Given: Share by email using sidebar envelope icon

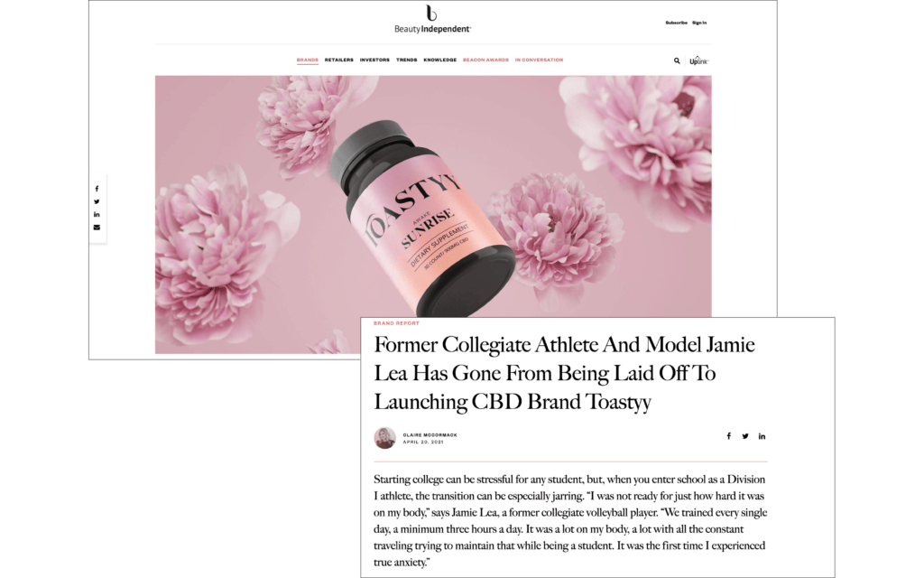Looking at the screenshot, I should [97, 228].
